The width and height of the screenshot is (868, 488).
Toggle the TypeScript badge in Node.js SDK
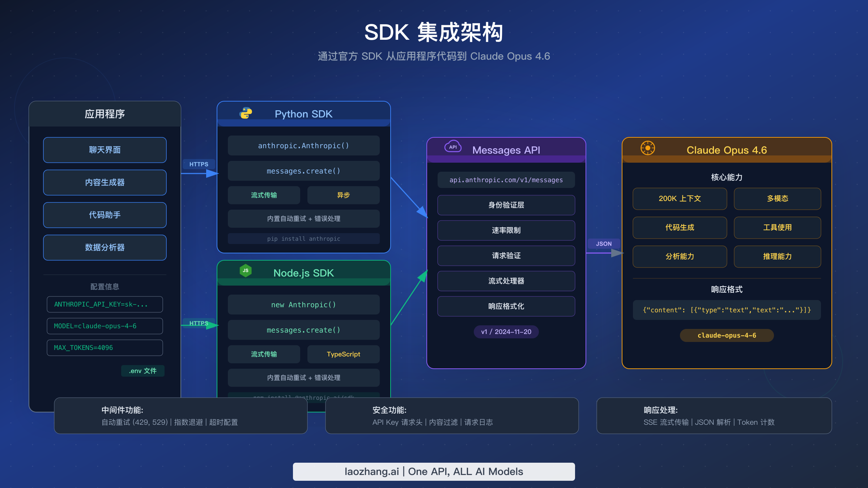pyautogui.click(x=343, y=354)
